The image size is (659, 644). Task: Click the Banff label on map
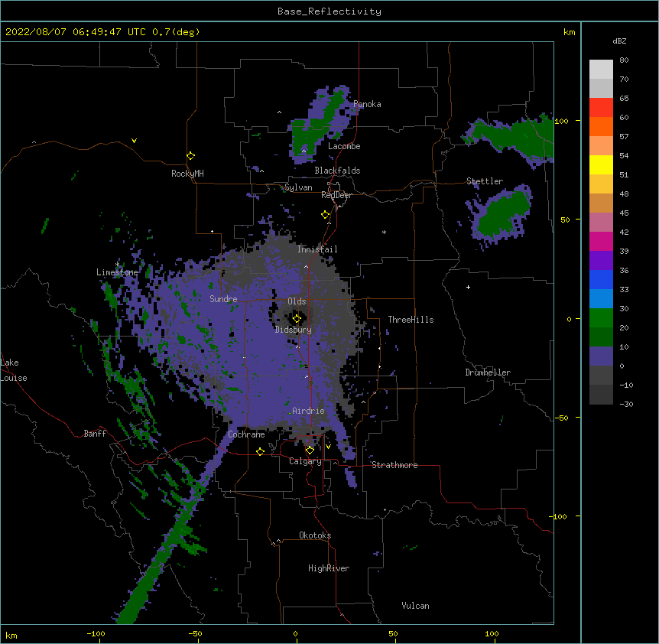95,434
